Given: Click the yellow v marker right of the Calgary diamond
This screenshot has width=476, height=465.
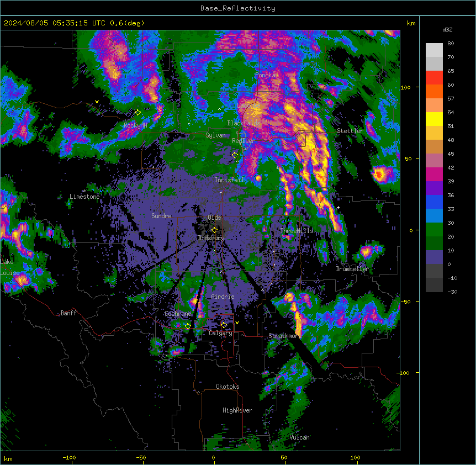Looking at the screenshot, I should tap(237, 323).
